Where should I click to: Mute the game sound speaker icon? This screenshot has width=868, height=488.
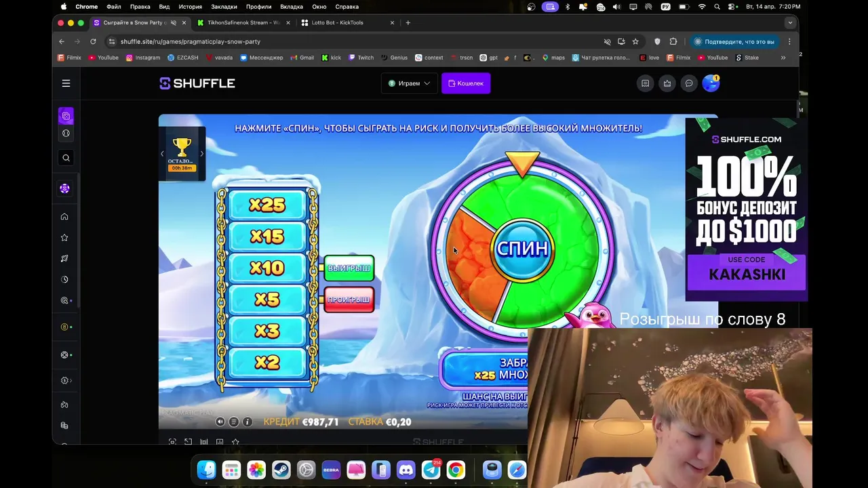tap(220, 422)
